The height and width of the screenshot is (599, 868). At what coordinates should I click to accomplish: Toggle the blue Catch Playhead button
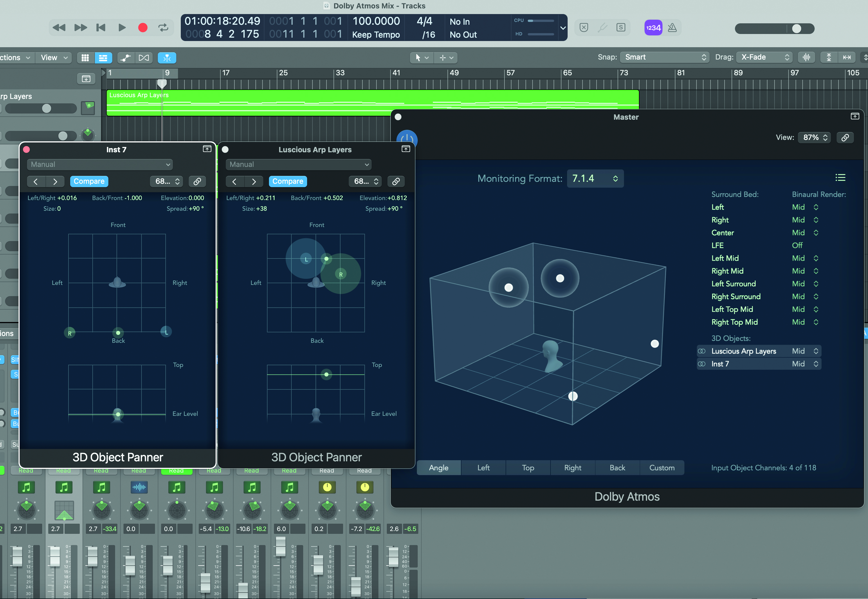[x=167, y=58]
